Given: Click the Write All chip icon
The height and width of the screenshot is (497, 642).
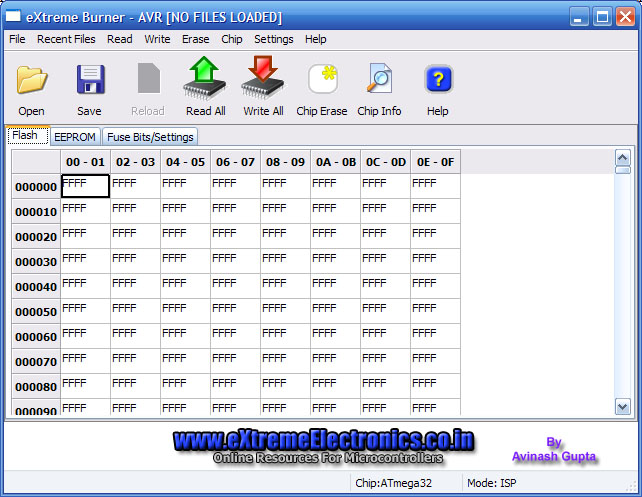Looking at the screenshot, I should (263, 78).
